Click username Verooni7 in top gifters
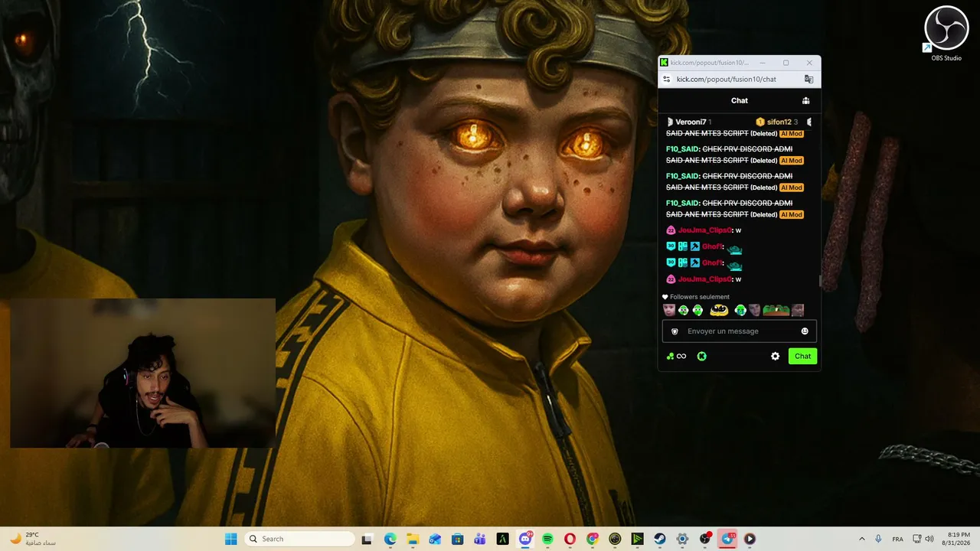The width and height of the screenshot is (980, 551). coord(691,122)
